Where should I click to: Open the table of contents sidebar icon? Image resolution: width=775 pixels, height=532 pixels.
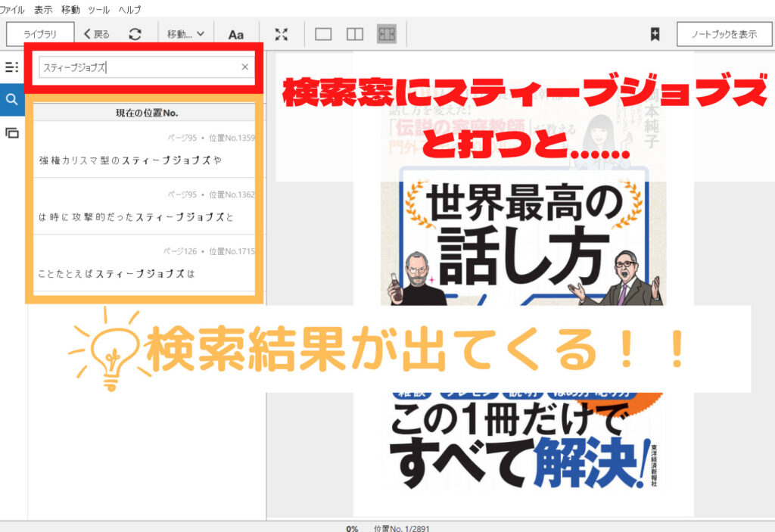[12, 67]
